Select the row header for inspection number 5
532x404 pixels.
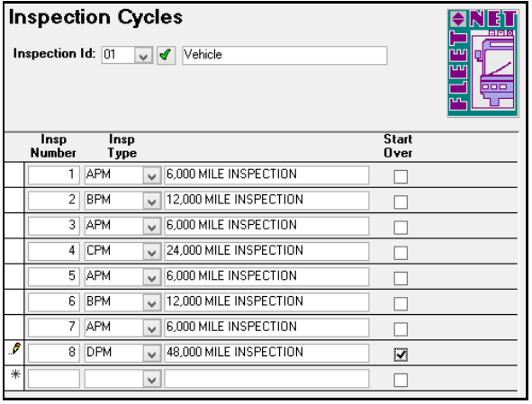(14, 276)
